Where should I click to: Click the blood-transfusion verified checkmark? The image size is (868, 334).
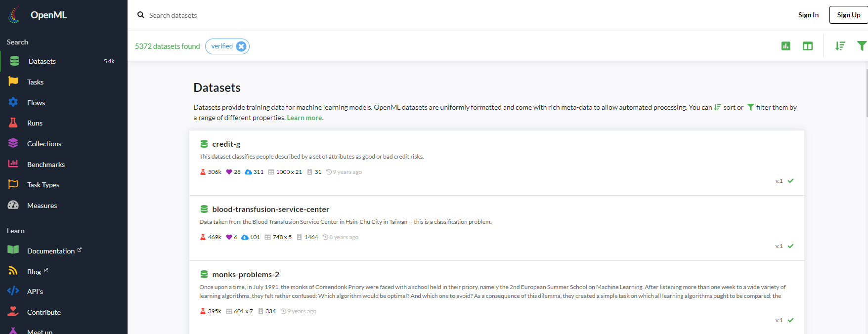coord(790,246)
